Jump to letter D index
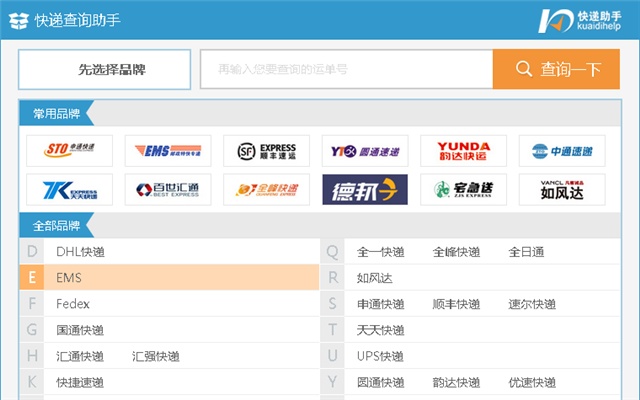The image size is (640, 400). point(32,251)
